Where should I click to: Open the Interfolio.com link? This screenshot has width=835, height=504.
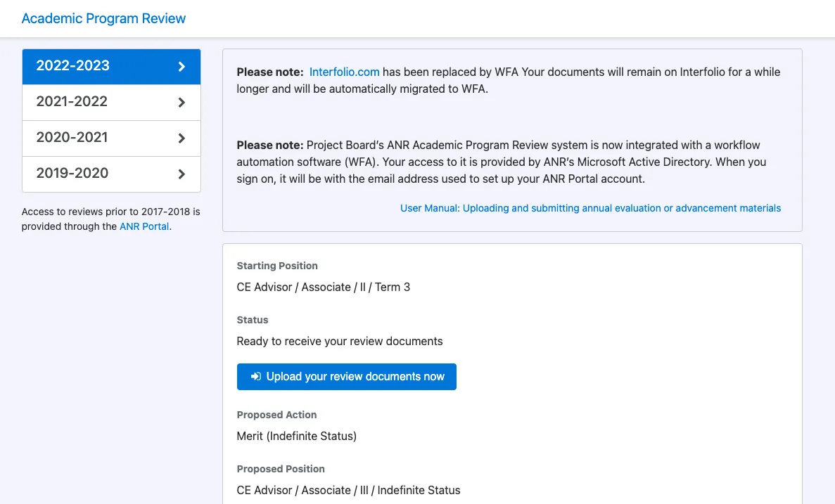[344, 72]
